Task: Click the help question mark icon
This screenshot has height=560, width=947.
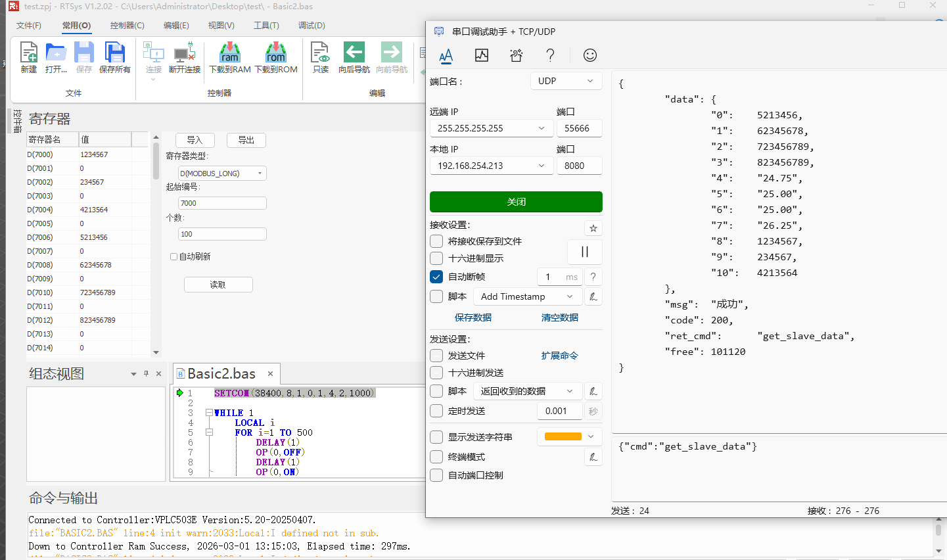Action: [x=550, y=55]
